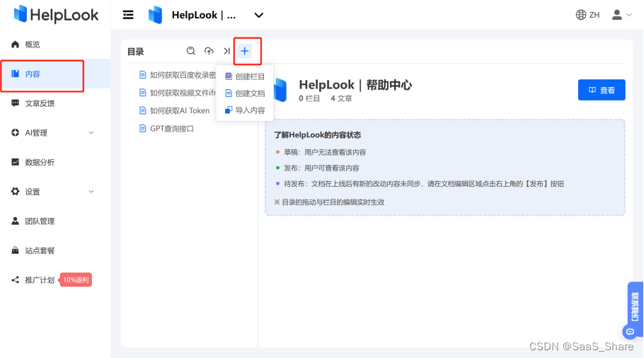Switch language with the ZH globe

587,15
